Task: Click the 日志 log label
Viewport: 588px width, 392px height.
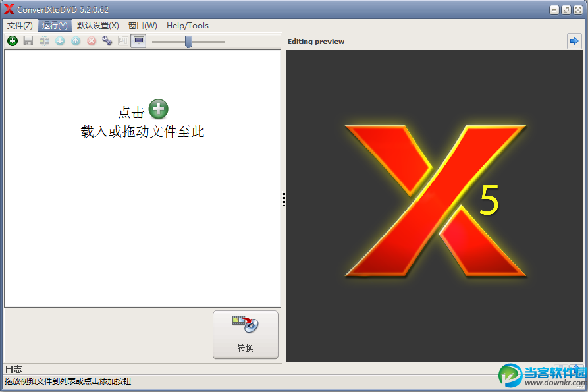Action: [x=14, y=369]
